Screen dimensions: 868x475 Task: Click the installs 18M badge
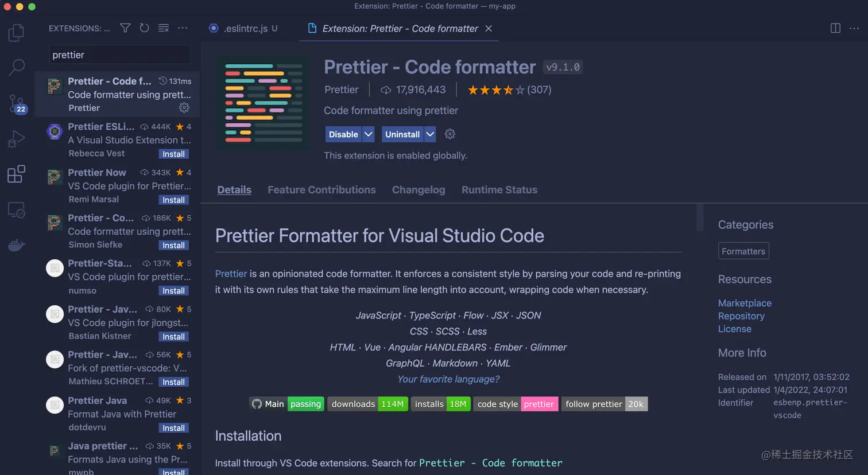coord(440,404)
